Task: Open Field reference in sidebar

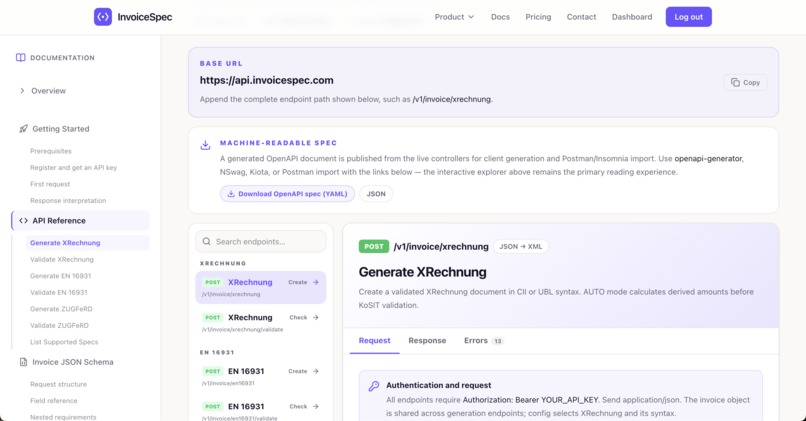Action: (x=53, y=401)
